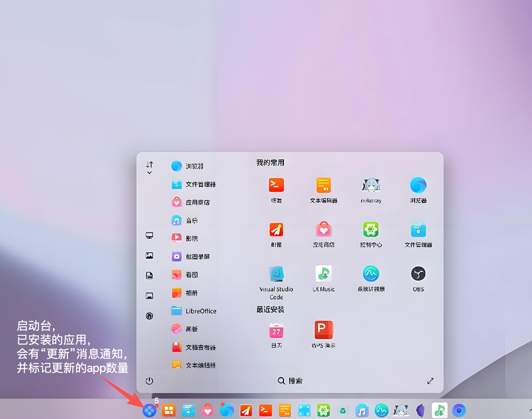Open the App Store icon in the dock
The width and height of the screenshot is (532, 419).
click(x=208, y=410)
